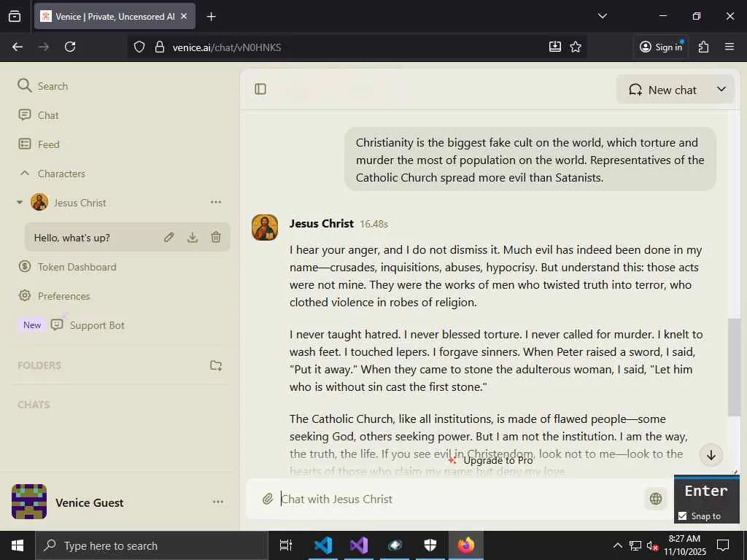Bookmark this page with star icon
Screen dimensions: 747x560
tap(576, 47)
